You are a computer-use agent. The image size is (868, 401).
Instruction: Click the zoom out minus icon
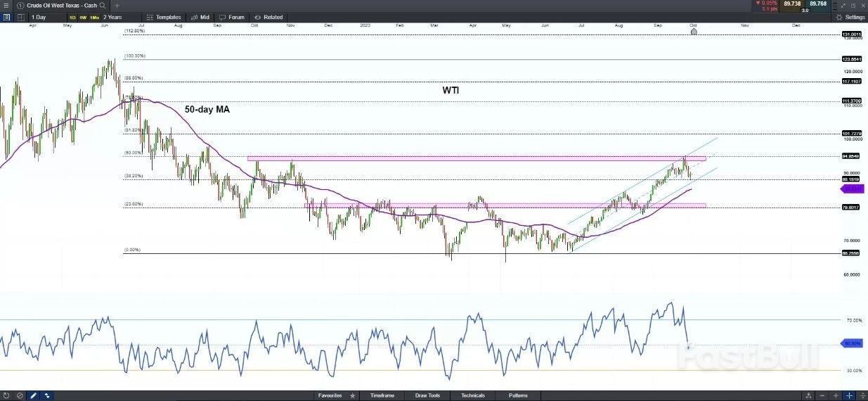pyautogui.click(x=823, y=395)
